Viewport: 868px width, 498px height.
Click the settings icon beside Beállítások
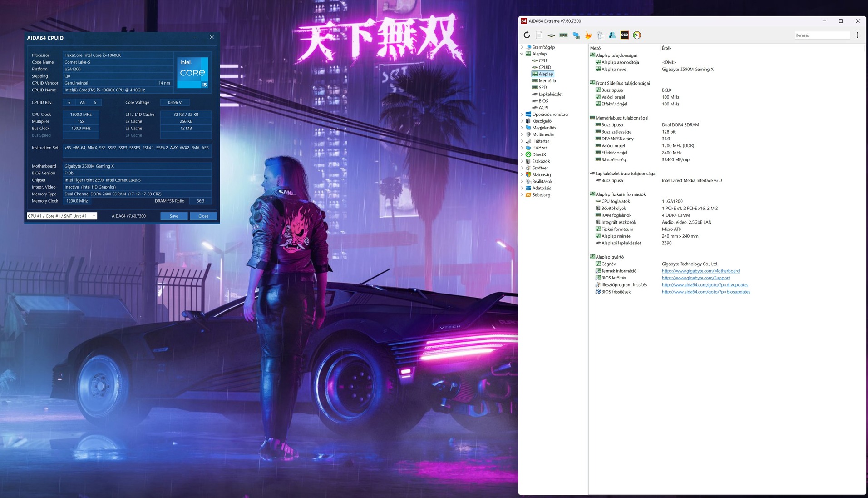[x=528, y=181]
